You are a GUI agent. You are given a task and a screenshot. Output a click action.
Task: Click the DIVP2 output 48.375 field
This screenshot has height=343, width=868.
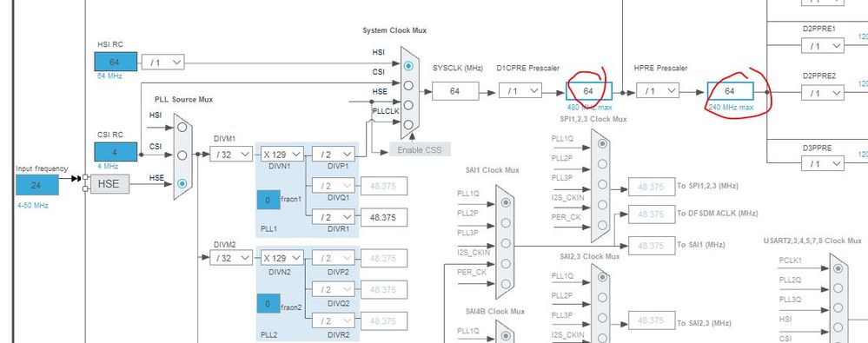click(x=384, y=258)
